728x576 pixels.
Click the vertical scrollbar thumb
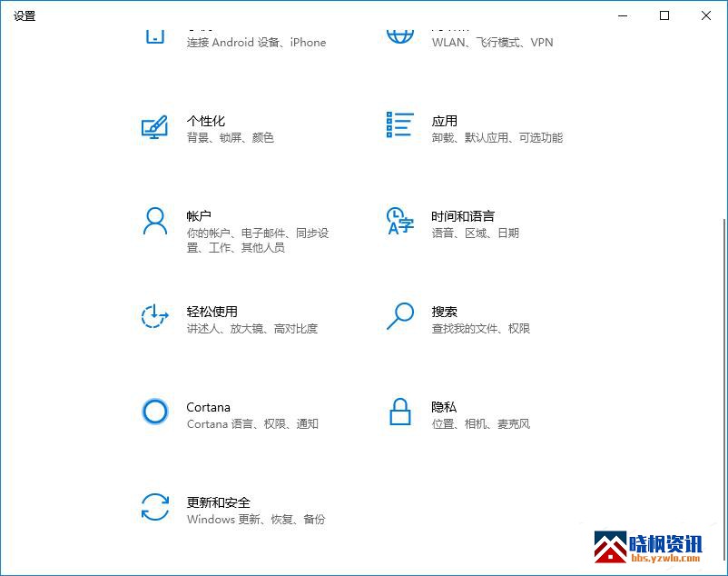click(x=724, y=389)
